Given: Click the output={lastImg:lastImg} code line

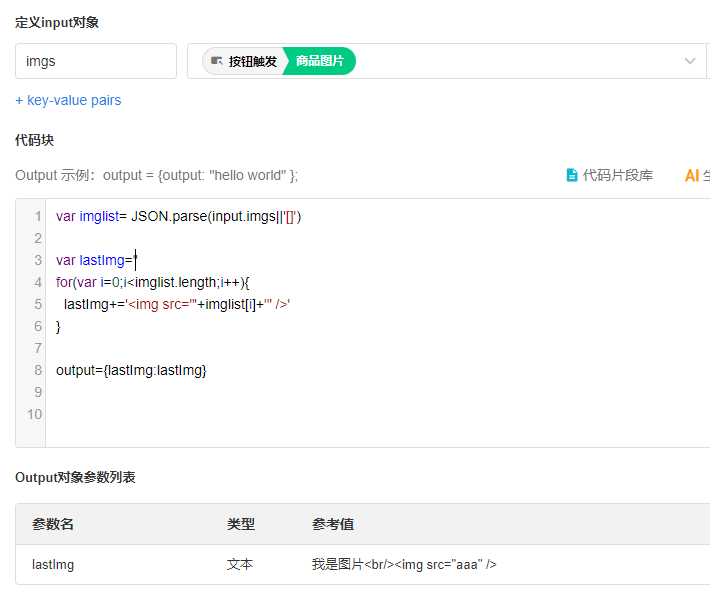Looking at the screenshot, I should pos(131,370).
